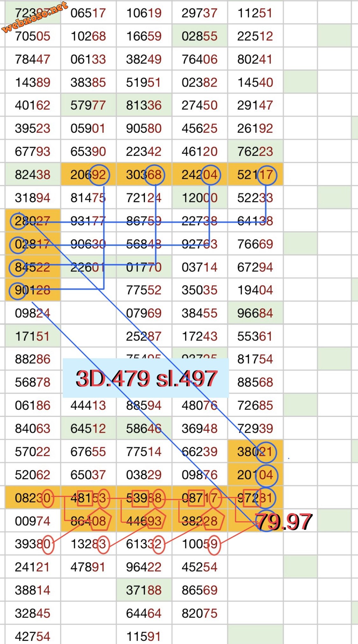Select cell 86569
This screenshot has height=644, width=358.
[x=200, y=590]
